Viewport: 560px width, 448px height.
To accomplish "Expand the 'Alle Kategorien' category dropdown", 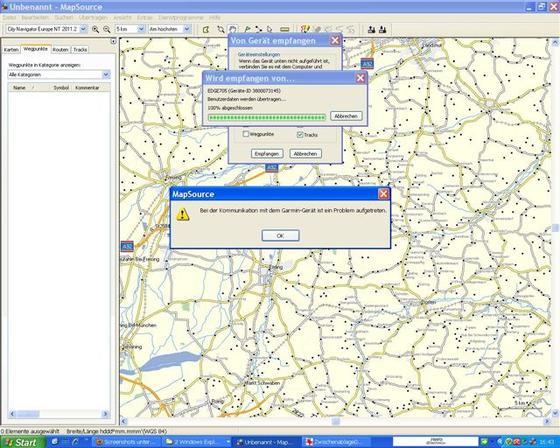I will 106,75.
